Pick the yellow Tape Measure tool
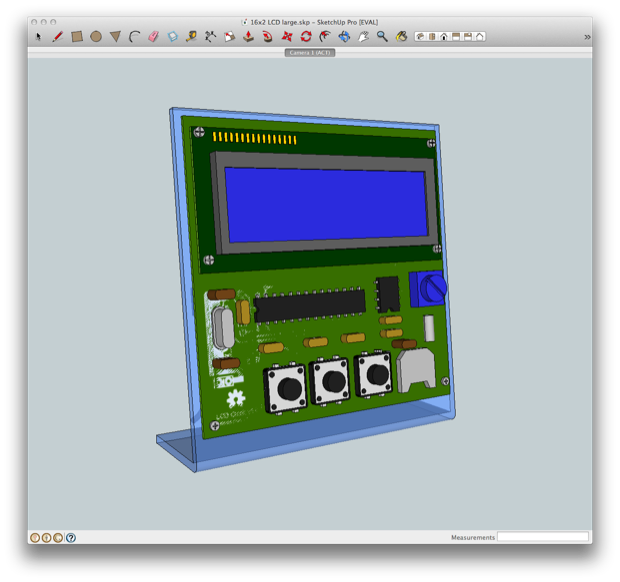Viewport: 620px width, 582px height. pos(191,37)
